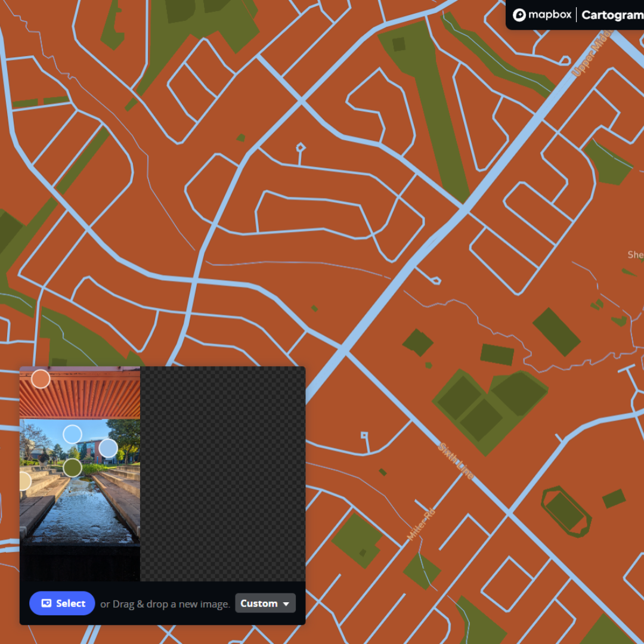644x644 pixels.
Task: Click the Miller Rd street label
Action: [422, 525]
